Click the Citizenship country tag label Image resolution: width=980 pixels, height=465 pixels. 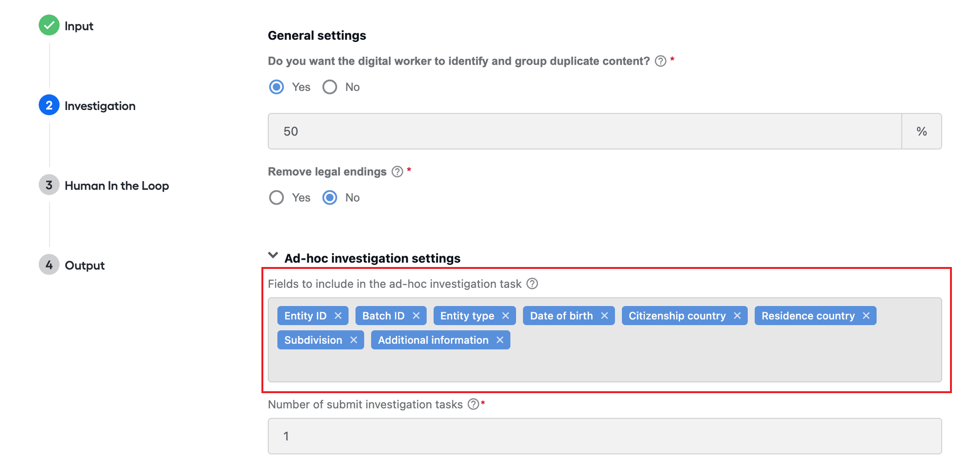[677, 316]
